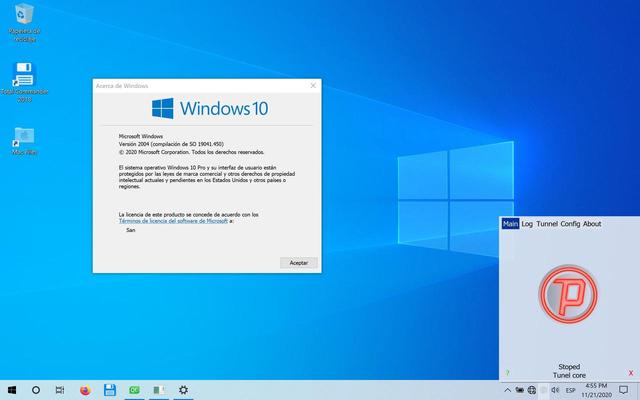
Task: Select the Main tab in tunnel app
Action: (510, 224)
